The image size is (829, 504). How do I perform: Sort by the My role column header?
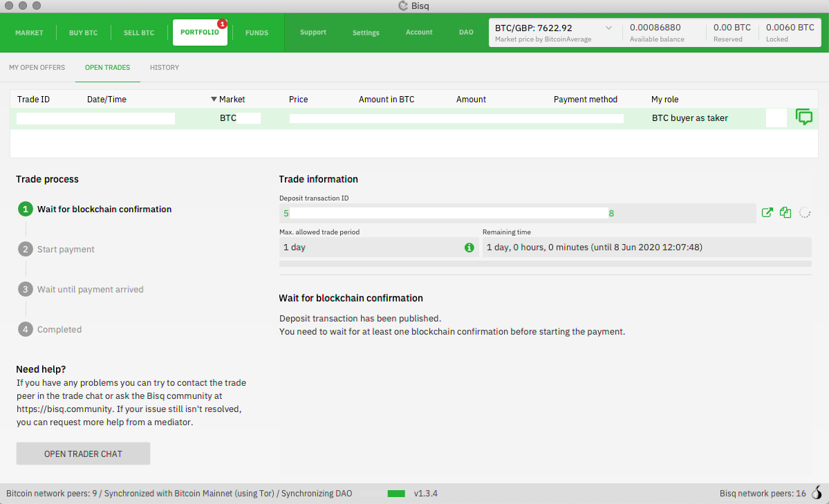[664, 100]
